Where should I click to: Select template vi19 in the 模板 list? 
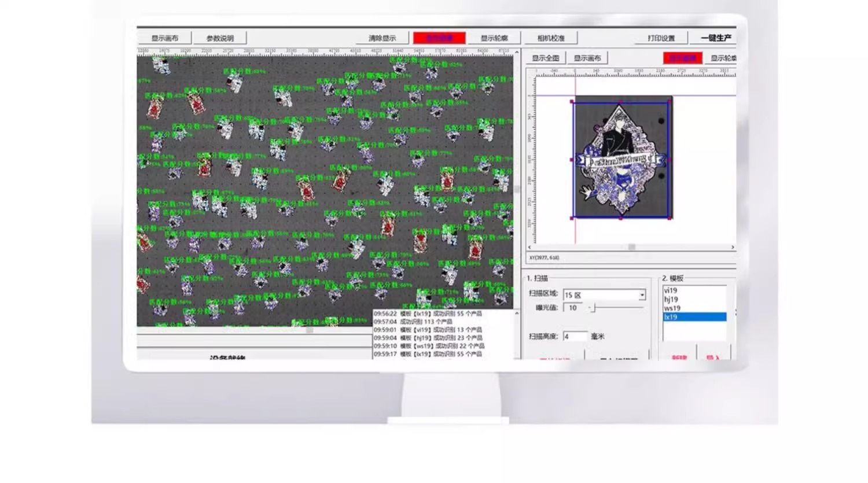(694, 290)
